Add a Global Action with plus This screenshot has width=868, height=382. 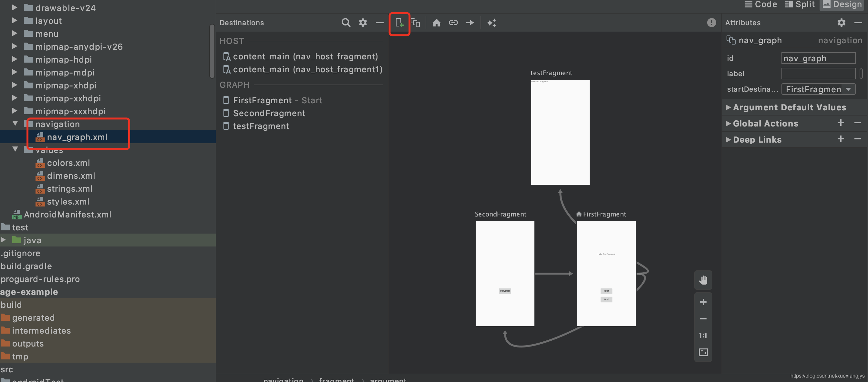click(x=841, y=123)
